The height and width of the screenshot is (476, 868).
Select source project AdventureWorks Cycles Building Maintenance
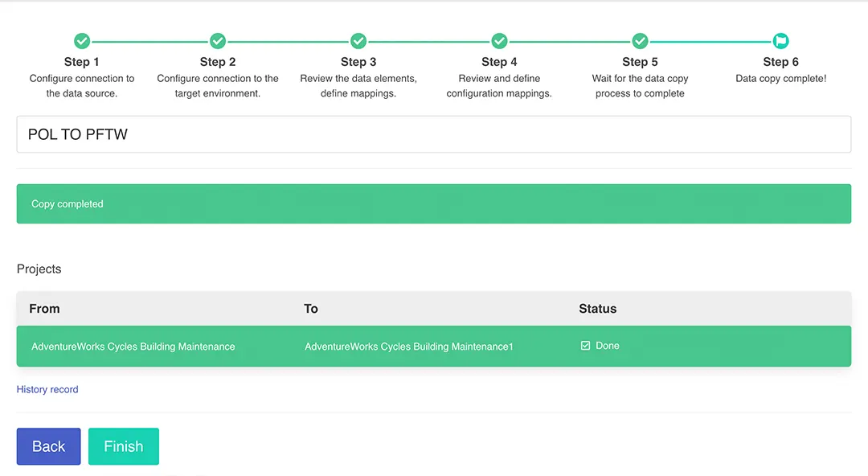[133, 347]
